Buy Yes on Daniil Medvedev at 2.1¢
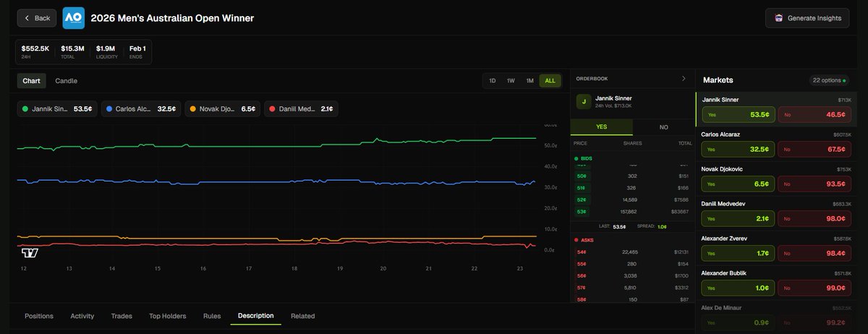Viewport: 868px width, 334px height. click(x=739, y=218)
